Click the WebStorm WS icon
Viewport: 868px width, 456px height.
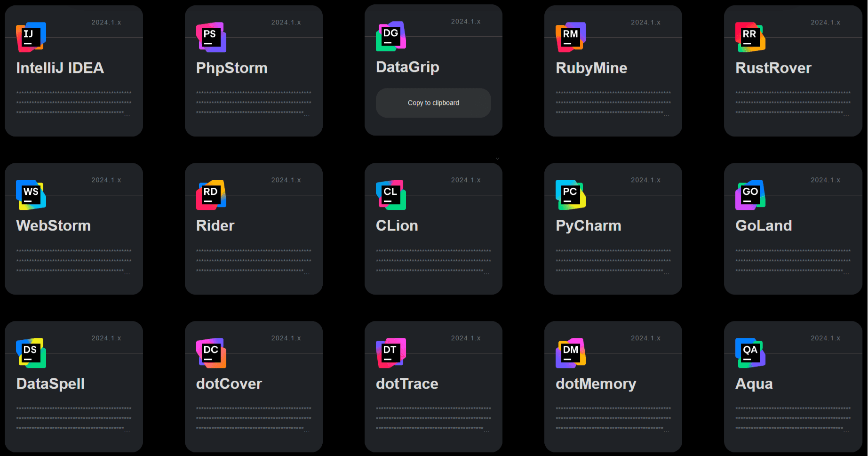[x=31, y=195]
